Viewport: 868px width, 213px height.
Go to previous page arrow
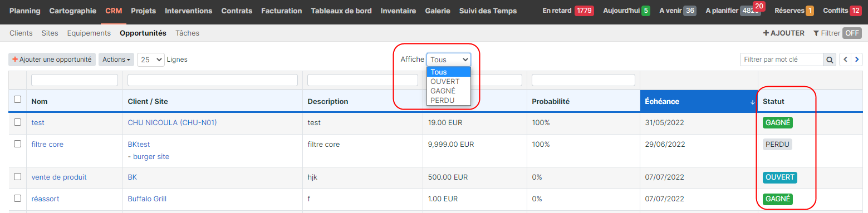(845, 60)
